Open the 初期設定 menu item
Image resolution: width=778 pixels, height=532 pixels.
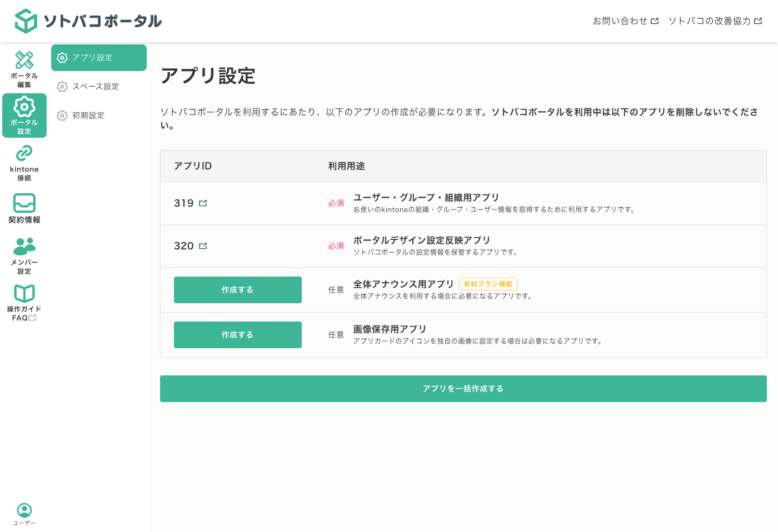coord(87,116)
